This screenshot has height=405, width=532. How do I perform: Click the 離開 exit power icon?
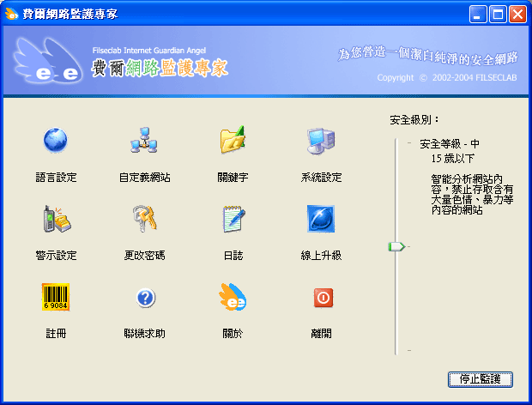pos(323,297)
